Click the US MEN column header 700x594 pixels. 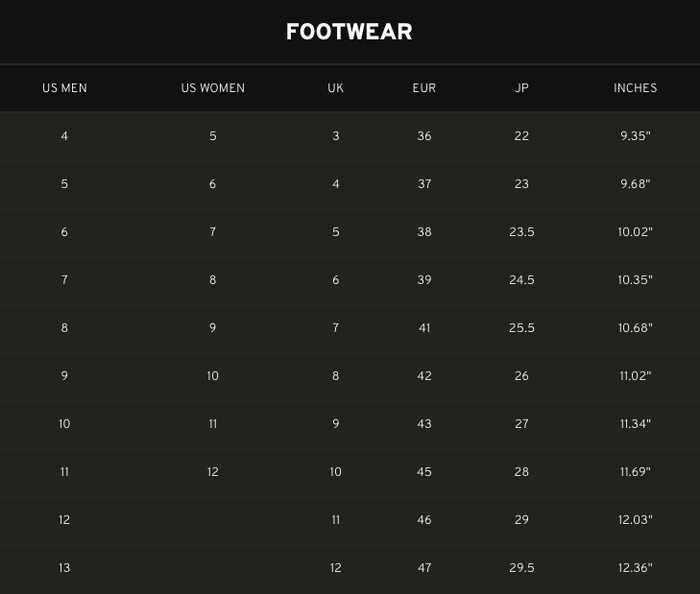pyautogui.click(x=64, y=88)
